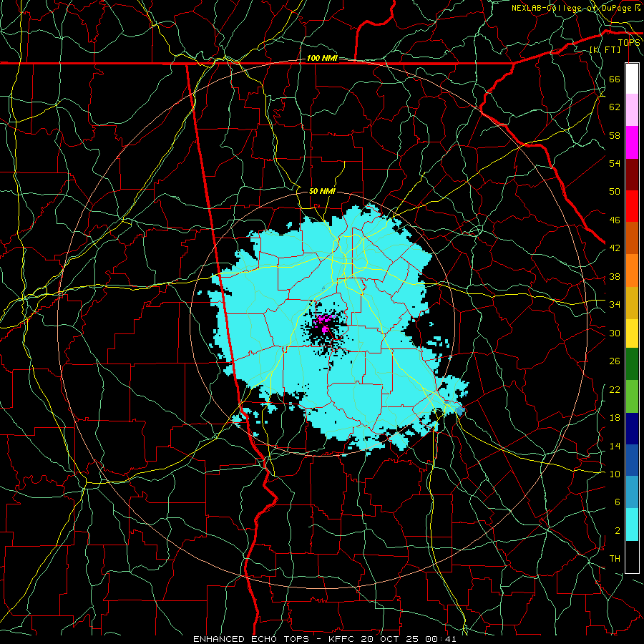This screenshot has width=644, height=644.
Task: Click the small blue echo pixel southeast of the cyan area
Action: pyautogui.click(x=460, y=410)
